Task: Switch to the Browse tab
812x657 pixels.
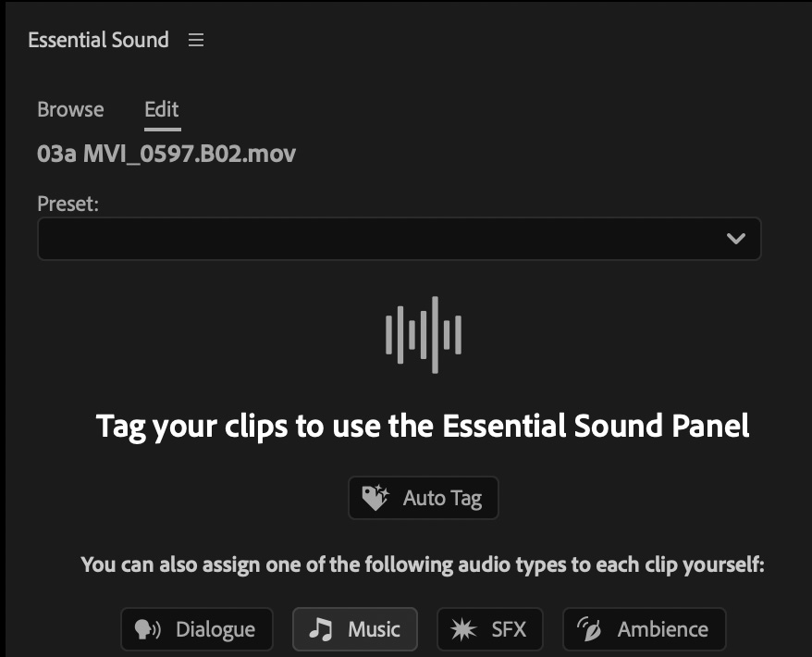Action: point(70,109)
